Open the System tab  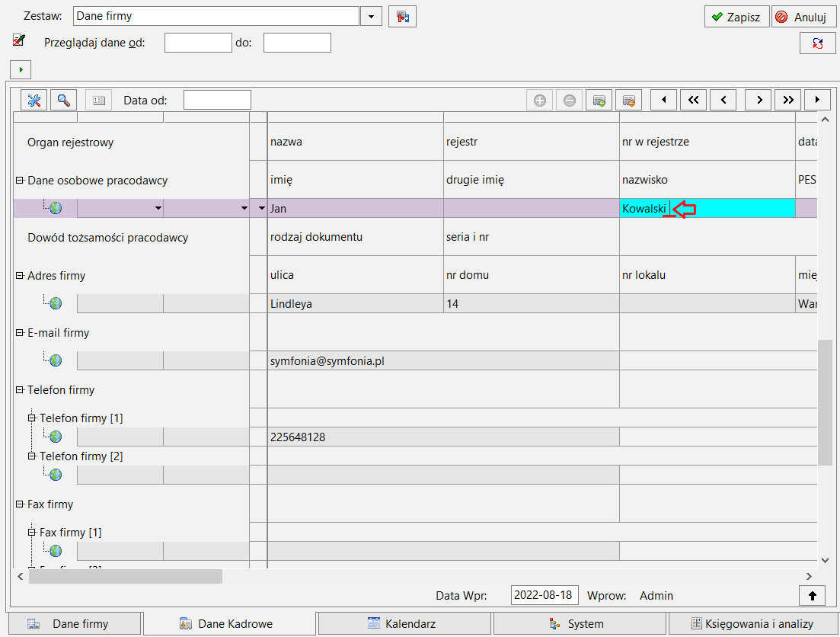coord(579,623)
